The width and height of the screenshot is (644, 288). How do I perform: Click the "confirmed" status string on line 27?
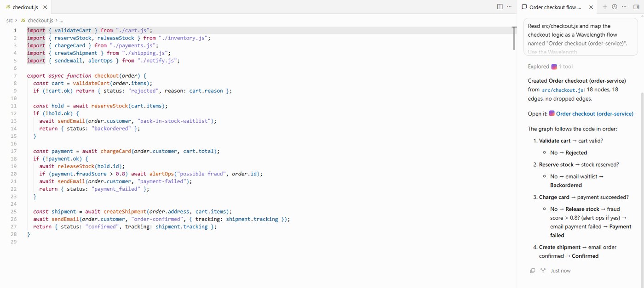pyautogui.click(x=102, y=226)
